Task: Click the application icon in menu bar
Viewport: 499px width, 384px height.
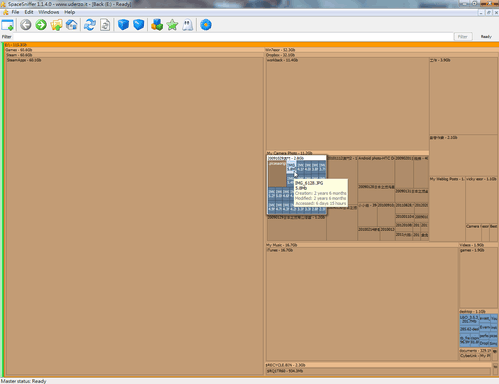Action: (5, 12)
